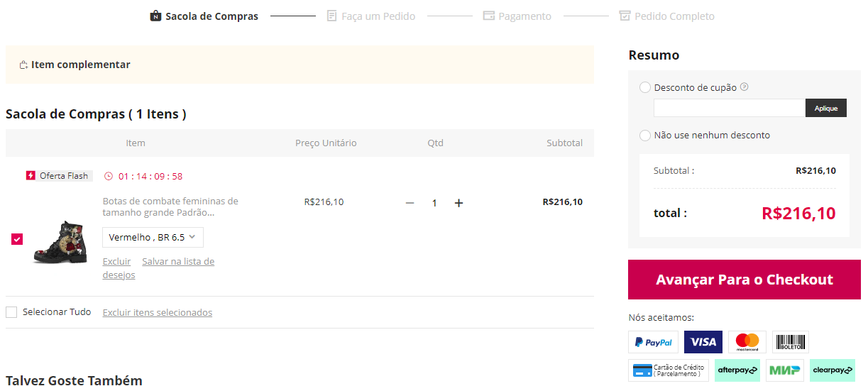This screenshot has width=868, height=386.
Task: Select Não use nenhum desconto option
Action: (x=645, y=135)
